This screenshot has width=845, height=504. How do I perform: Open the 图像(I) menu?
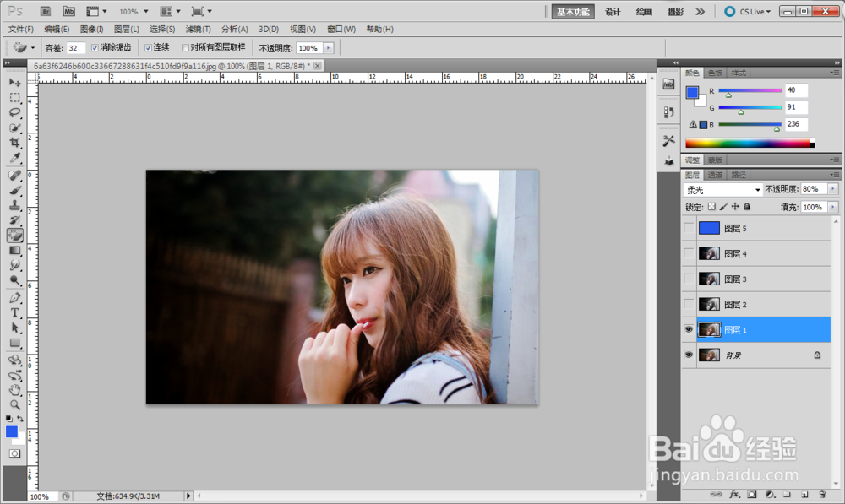(x=91, y=29)
